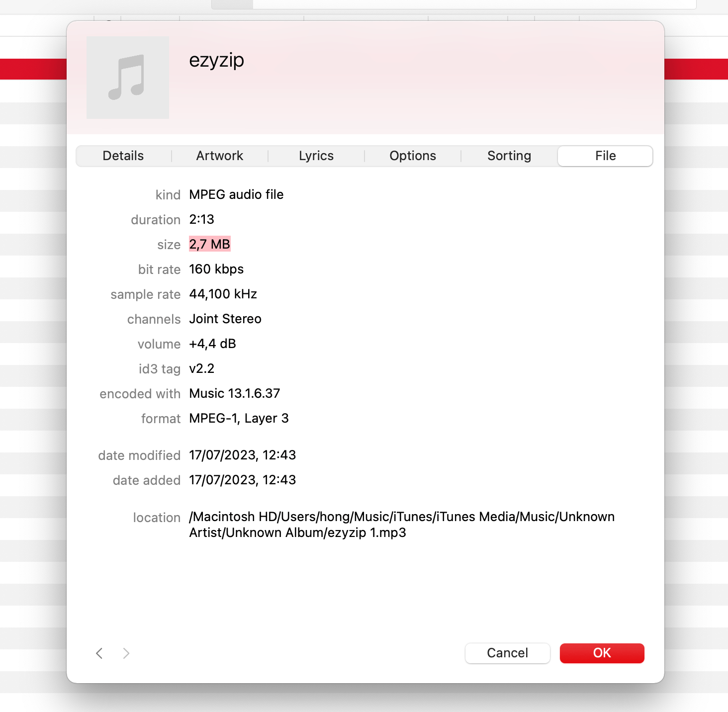The height and width of the screenshot is (712, 728).
Task: Click the date modified value
Action: (242, 455)
